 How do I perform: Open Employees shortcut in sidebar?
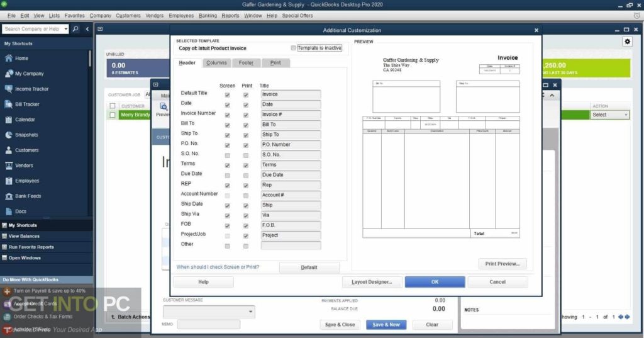point(27,181)
